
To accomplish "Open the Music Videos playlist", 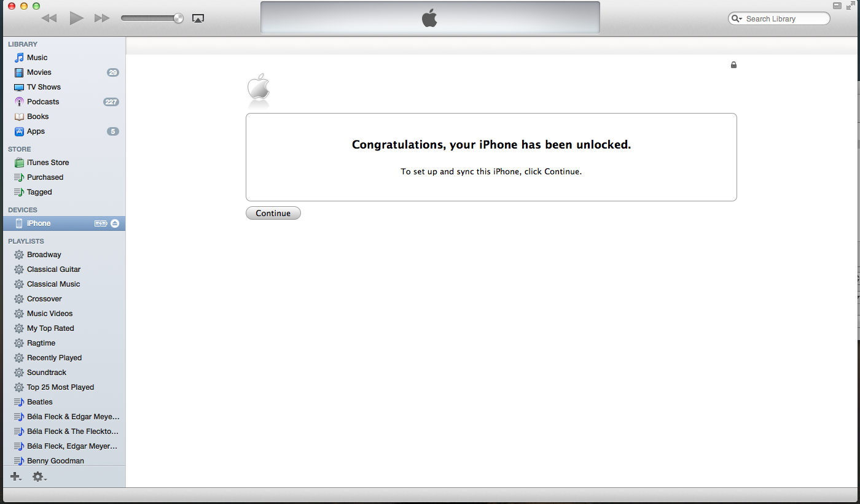I will tap(63, 314).
